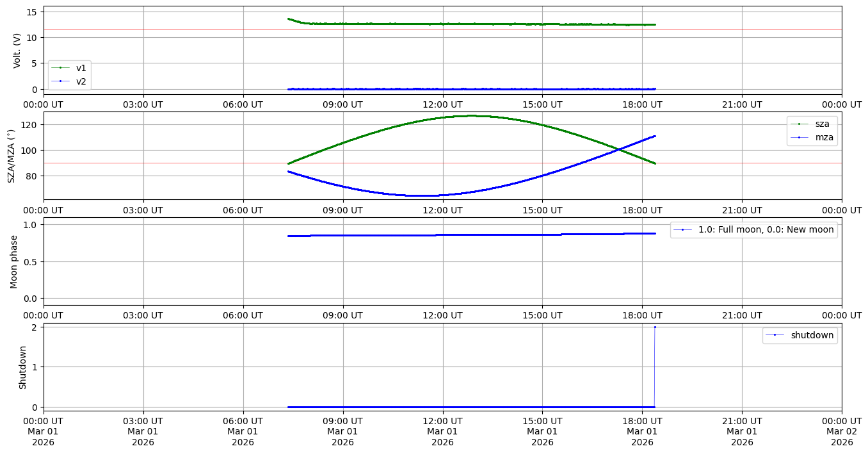Click the v1 legend entry in voltage plot
The image size is (868, 453).
(x=81, y=68)
